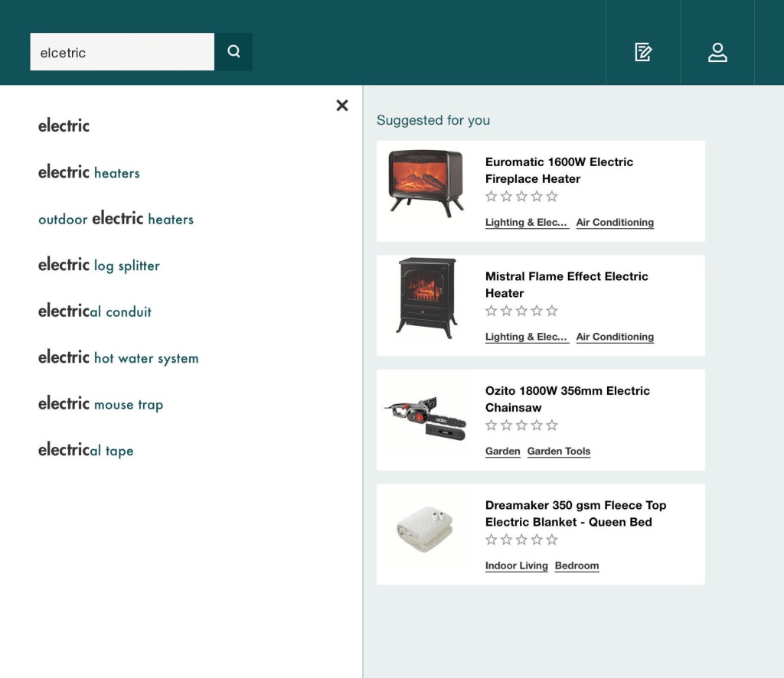Select the 'electric heaters' suggestion
Image resolution: width=784 pixels, height=678 pixels.
click(89, 172)
